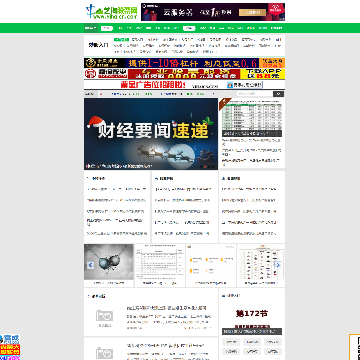Screen dimensions: 360x360
Task: Click the green highlighted first hot-topic link
Action: click(121, 39)
